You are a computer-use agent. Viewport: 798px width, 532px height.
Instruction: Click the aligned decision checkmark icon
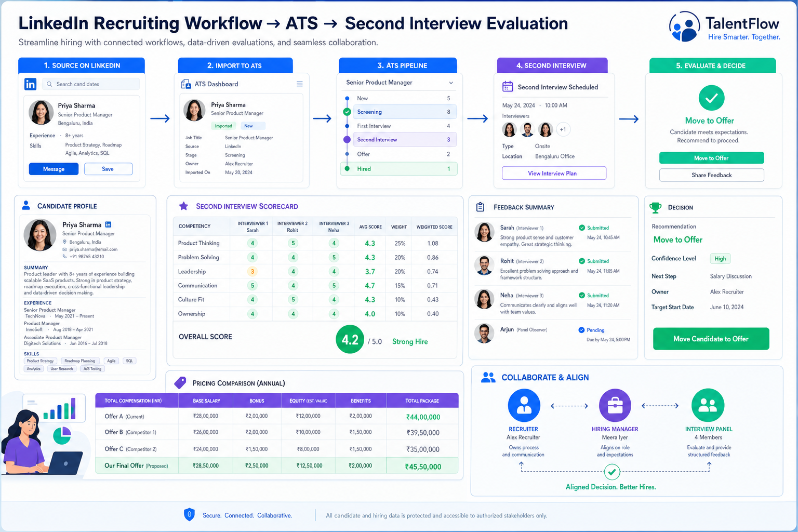pyautogui.click(x=612, y=472)
